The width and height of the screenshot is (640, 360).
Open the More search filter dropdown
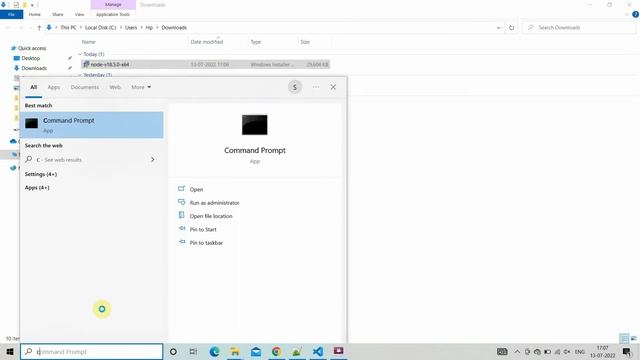tap(141, 87)
